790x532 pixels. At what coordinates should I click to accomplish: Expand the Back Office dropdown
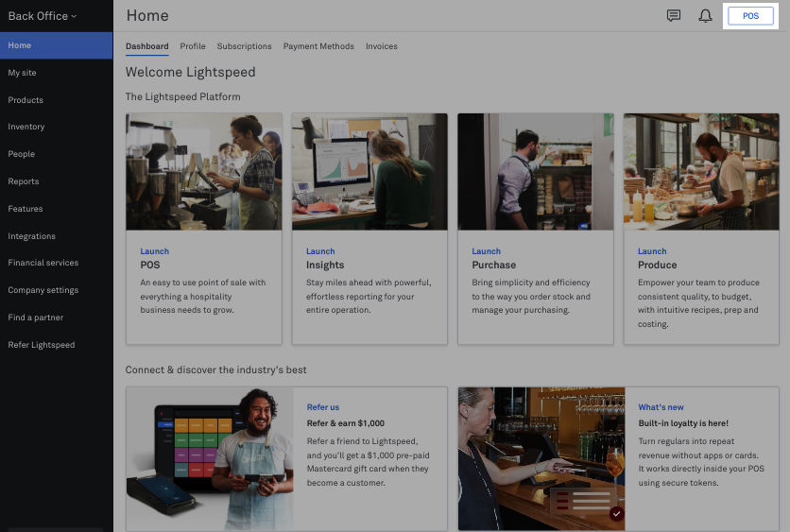[43, 16]
